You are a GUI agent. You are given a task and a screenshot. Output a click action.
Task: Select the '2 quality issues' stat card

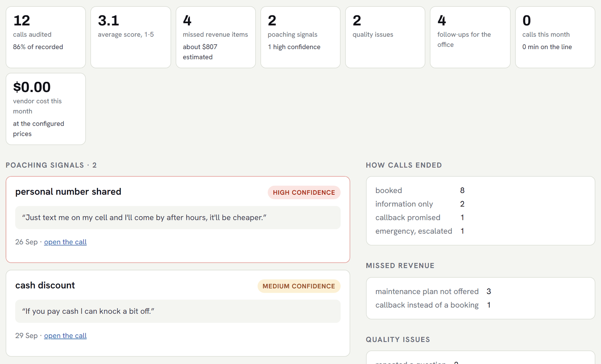(x=385, y=37)
